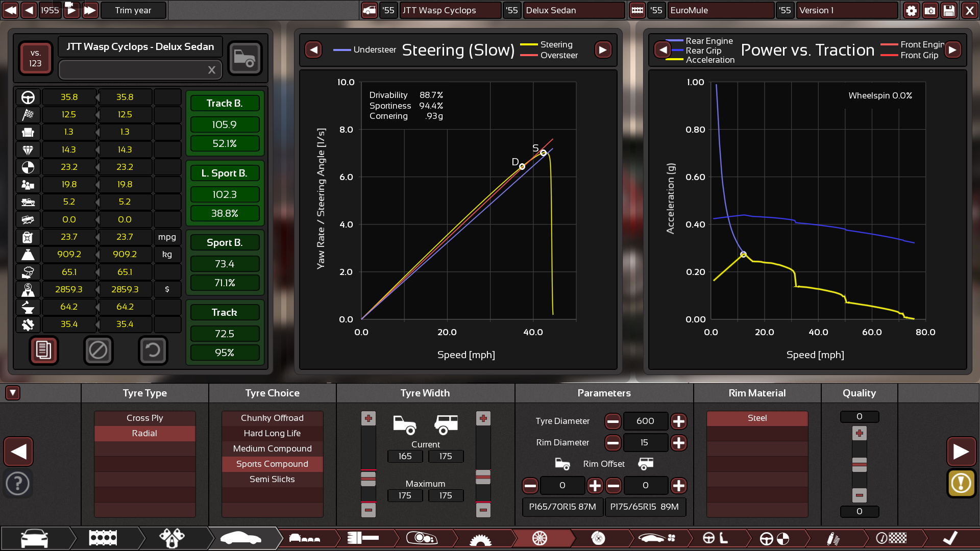Show next graph after Steering (Slow)
Image resolution: width=980 pixels, height=551 pixels.
[603, 50]
